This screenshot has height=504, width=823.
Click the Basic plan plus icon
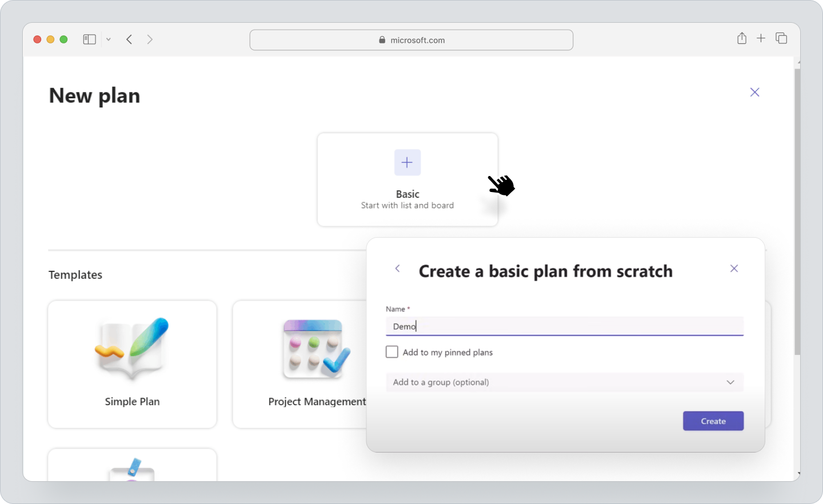pyautogui.click(x=407, y=162)
